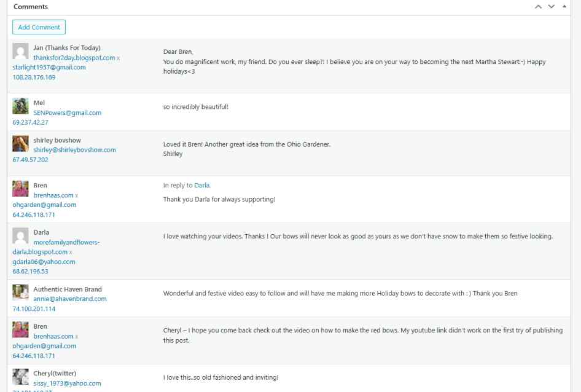Move the Comments panel down
The height and width of the screenshot is (392, 581).
(552, 7)
